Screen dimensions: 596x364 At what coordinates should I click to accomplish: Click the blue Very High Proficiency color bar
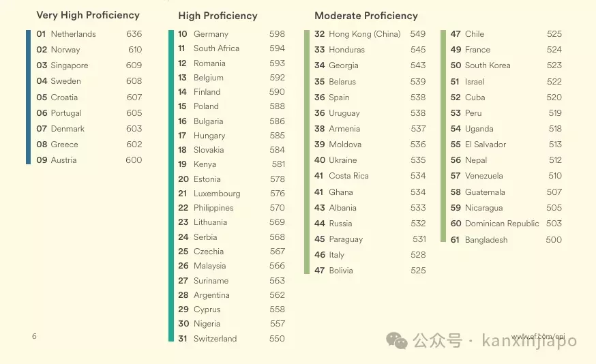coord(28,97)
